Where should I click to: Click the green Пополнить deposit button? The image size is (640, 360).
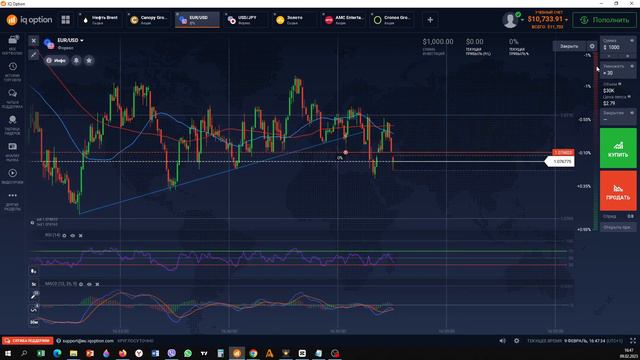pyautogui.click(x=604, y=20)
